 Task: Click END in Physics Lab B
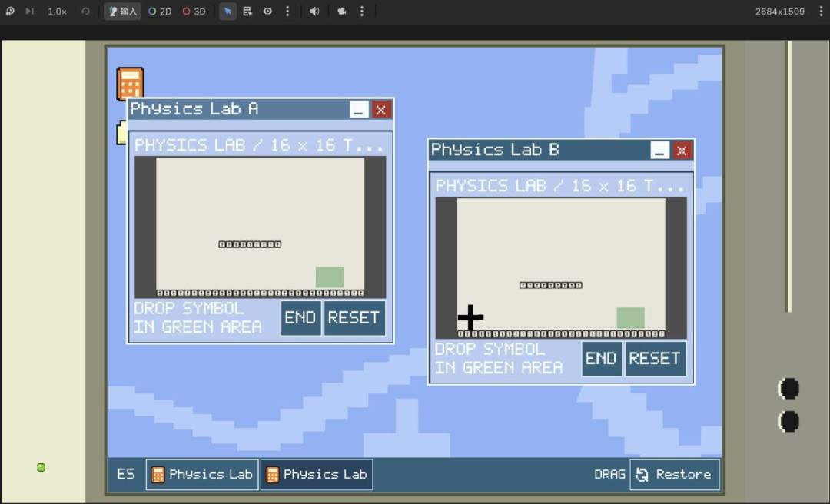(x=601, y=359)
